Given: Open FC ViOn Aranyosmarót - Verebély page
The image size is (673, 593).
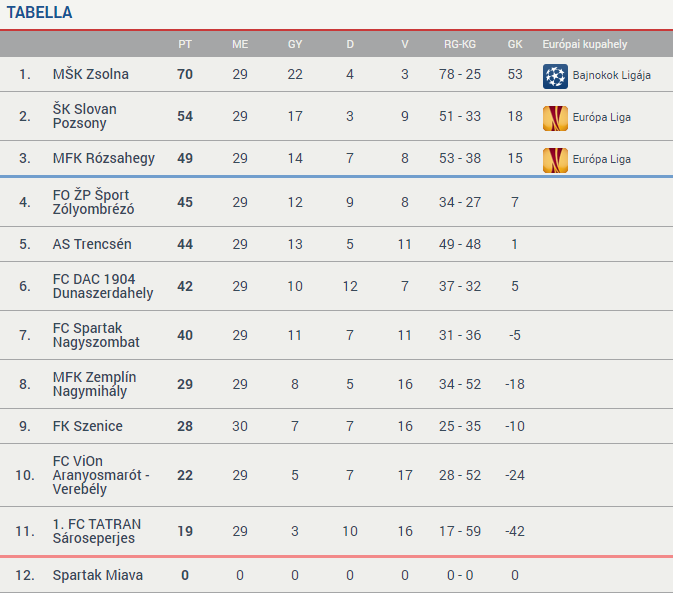Looking at the screenshot, I should coord(101,475).
